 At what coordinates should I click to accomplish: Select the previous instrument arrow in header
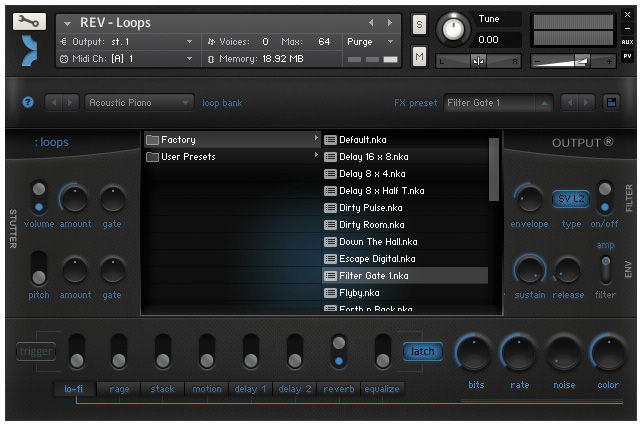point(371,23)
